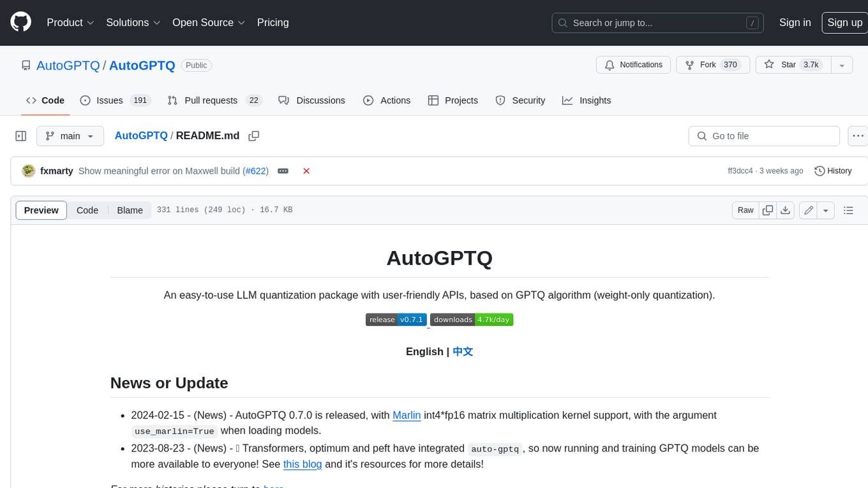Click the downloads 4.7k/day badge
The height and width of the screenshot is (488, 868).
pos(472,319)
